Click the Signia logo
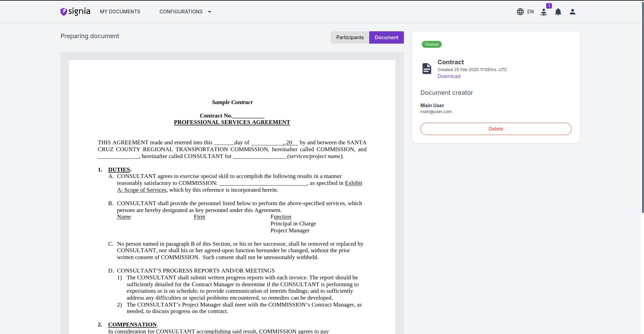The height and width of the screenshot is (334, 644). coord(75,12)
